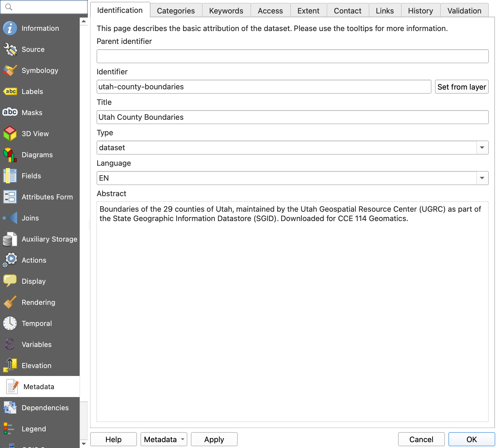Open the Legend icon
497x448 pixels.
click(x=9, y=429)
